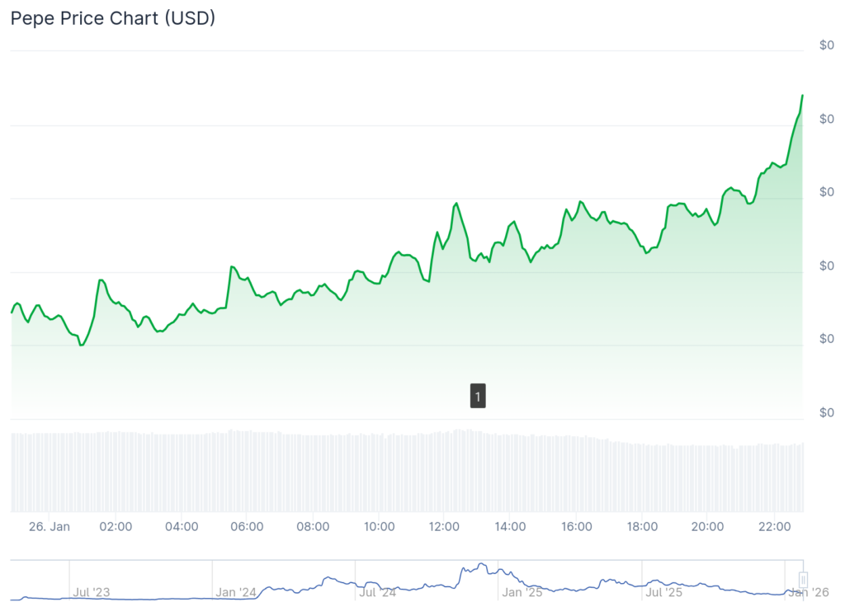Image resolution: width=845 pixels, height=616 pixels.
Task: Select the 12:00 time axis label
Action: click(444, 526)
